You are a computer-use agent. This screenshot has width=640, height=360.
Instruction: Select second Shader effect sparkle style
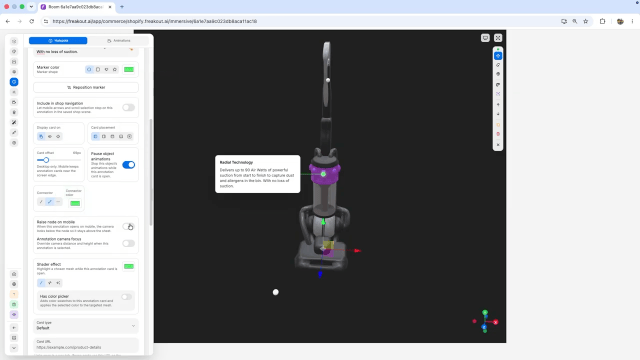click(x=49, y=282)
